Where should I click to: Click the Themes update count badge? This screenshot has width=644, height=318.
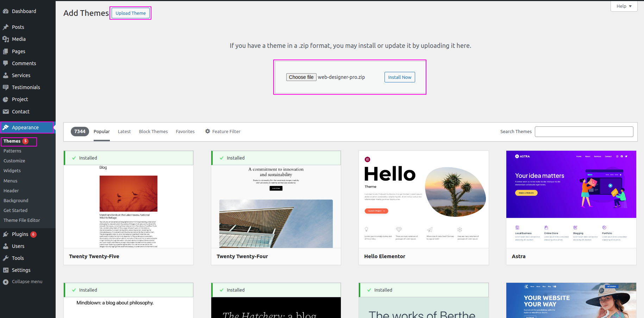25,141
